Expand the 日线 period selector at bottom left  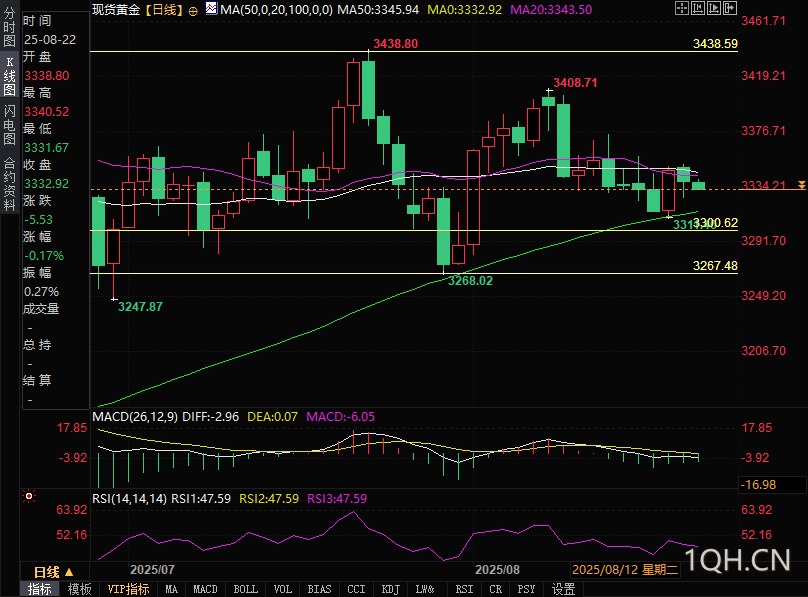[54, 572]
